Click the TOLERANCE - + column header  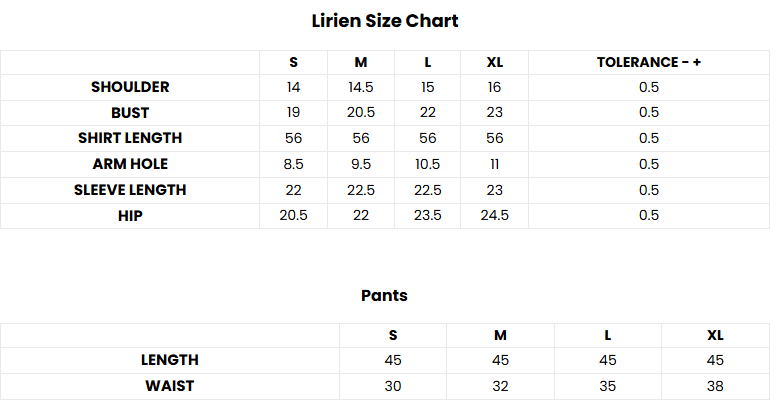coord(649,62)
